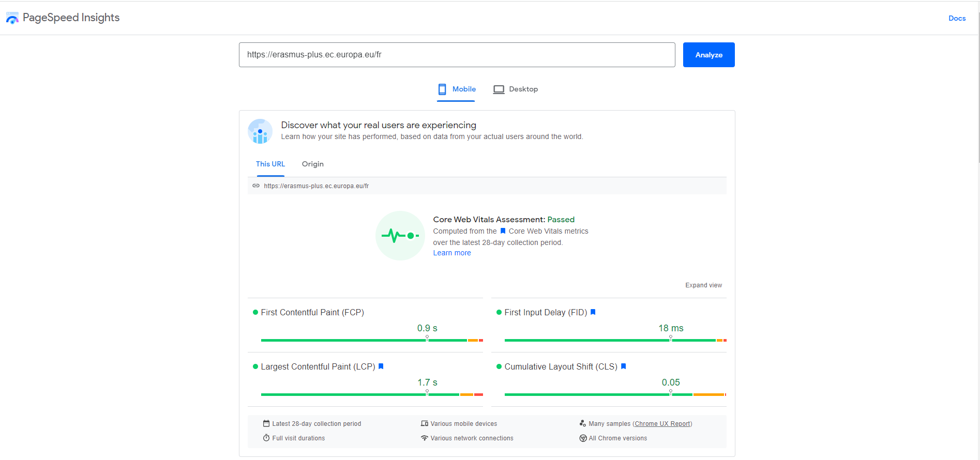980x460 pixels.
Task: Click the Core Web Vitals pulse icon
Action: pyautogui.click(x=400, y=236)
